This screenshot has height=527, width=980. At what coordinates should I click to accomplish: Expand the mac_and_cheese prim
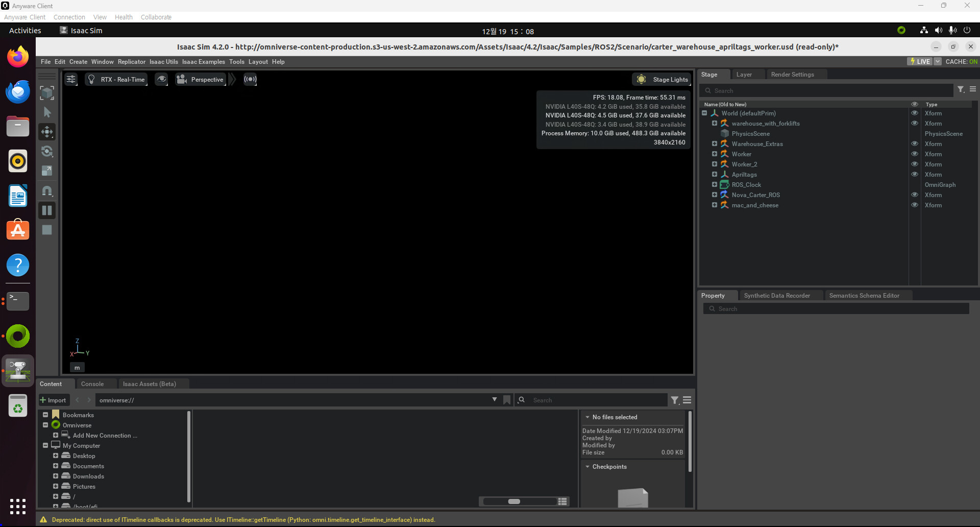click(x=715, y=205)
